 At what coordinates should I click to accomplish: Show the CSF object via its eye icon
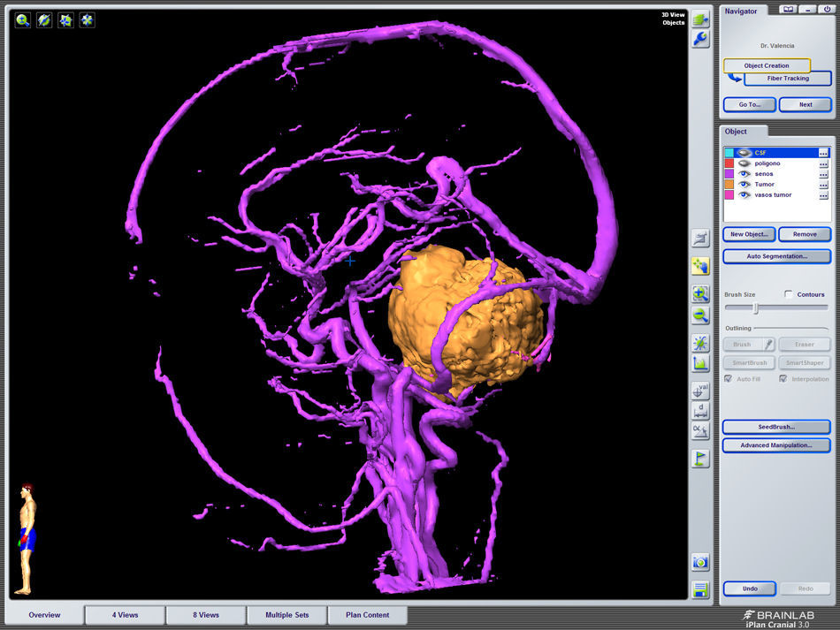click(x=745, y=153)
